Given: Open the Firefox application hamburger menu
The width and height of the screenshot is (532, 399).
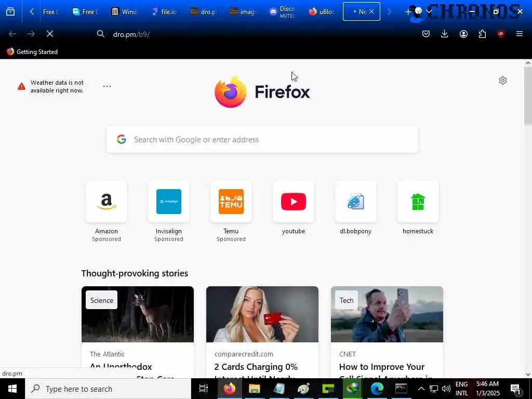Looking at the screenshot, I should [519, 34].
